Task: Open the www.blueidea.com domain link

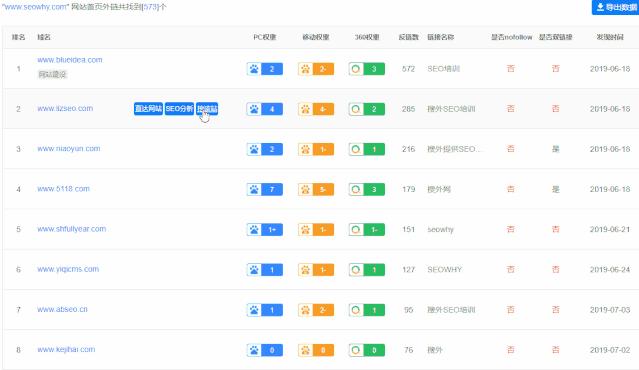Action: [70, 60]
